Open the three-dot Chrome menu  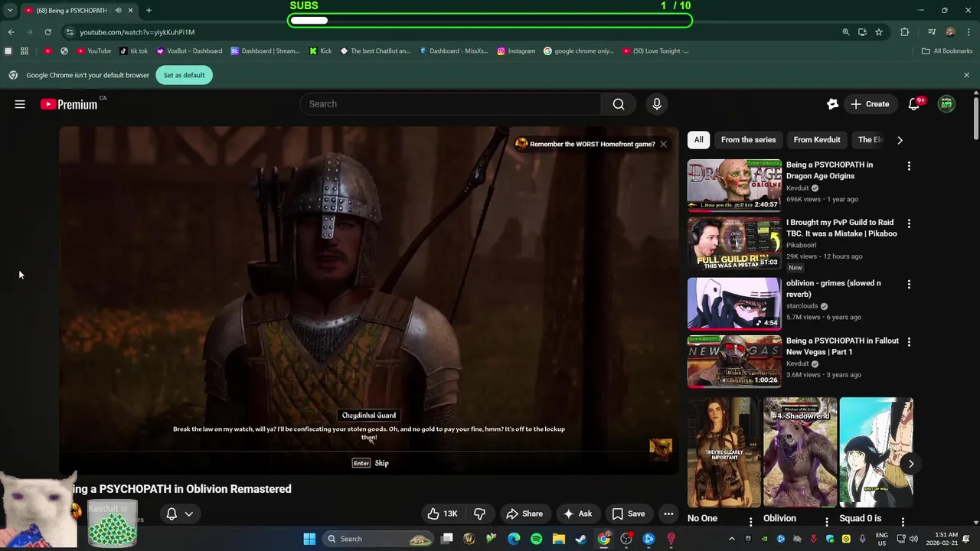click(969, 32)
